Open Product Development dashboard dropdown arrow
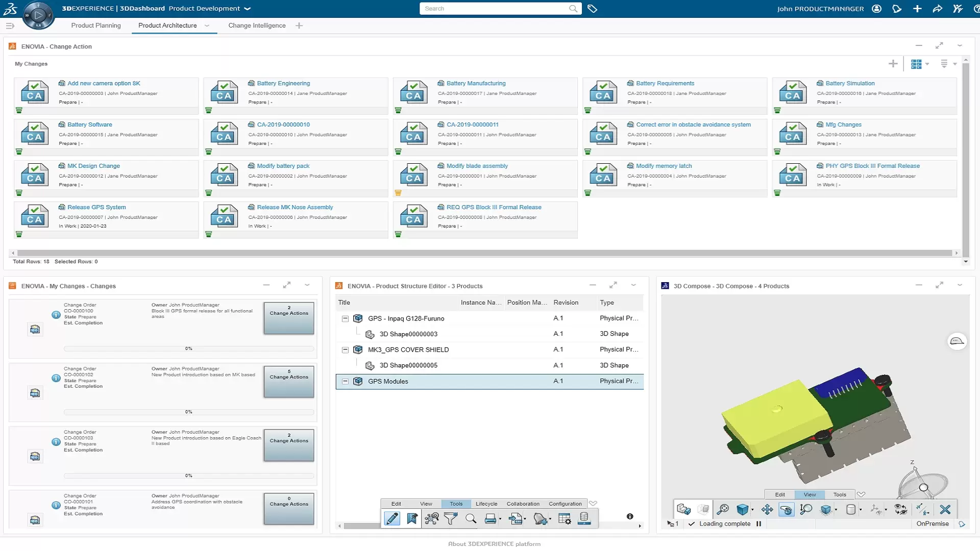This screenshot has width=980, height=551. [x=248, y=9]
